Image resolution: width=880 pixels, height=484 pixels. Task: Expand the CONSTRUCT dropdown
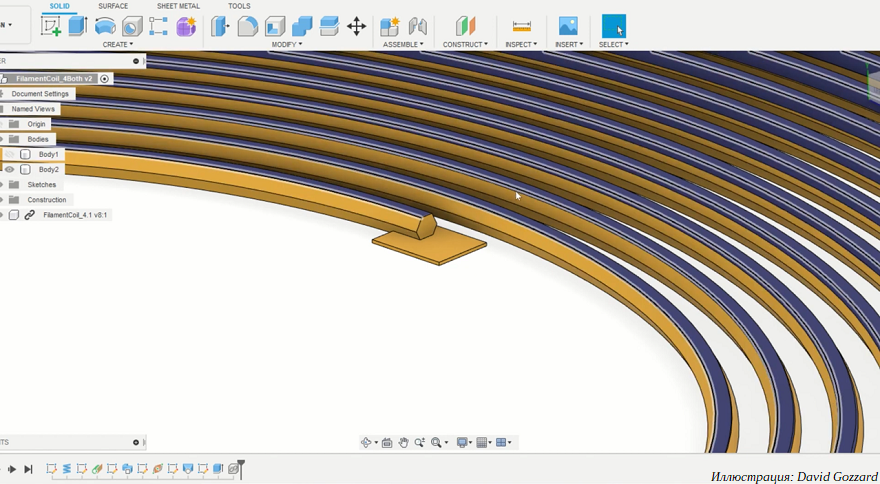click(465, 44)
